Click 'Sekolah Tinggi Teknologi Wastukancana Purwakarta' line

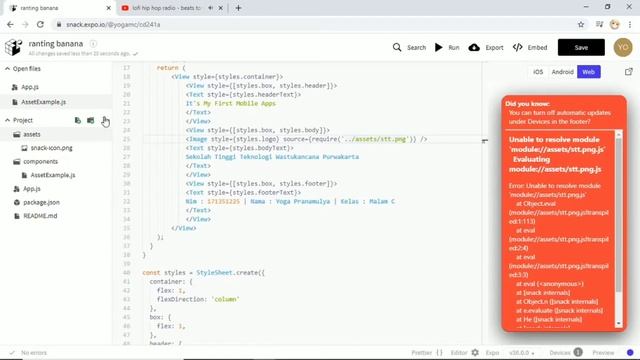pos(272,157)
